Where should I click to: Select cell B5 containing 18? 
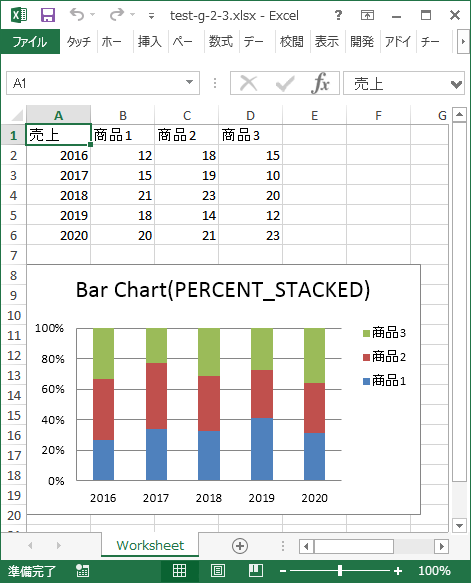123,215
